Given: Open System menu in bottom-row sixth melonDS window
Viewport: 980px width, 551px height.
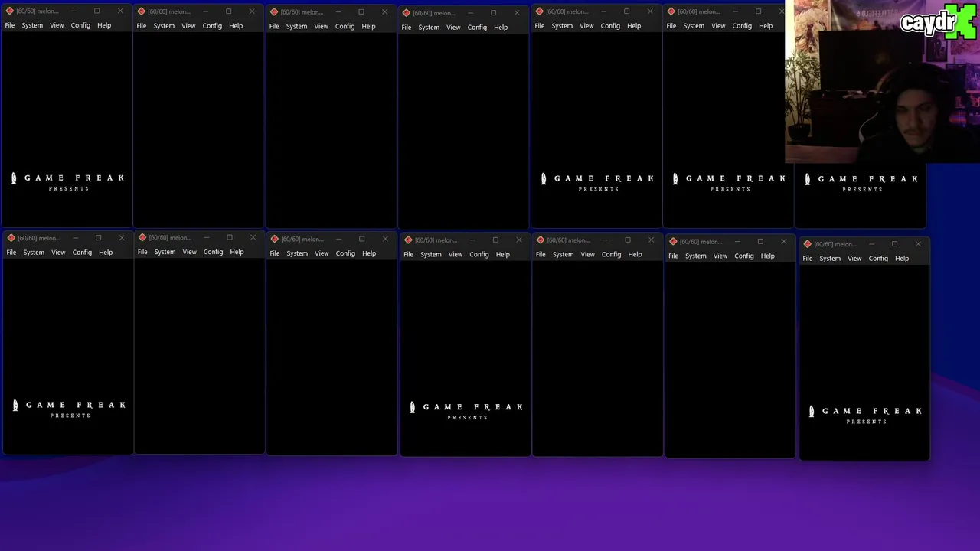Looking at the screenshot, I should (695, 256).
